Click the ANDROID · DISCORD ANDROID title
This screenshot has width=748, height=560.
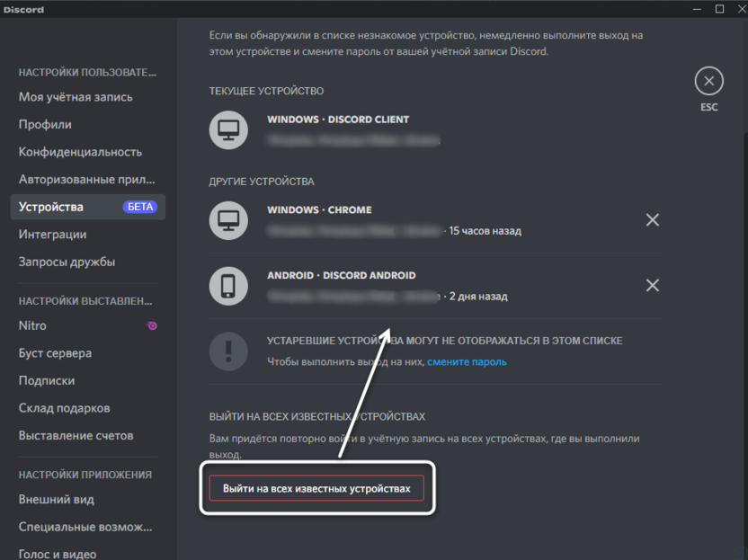pos(341,275)
